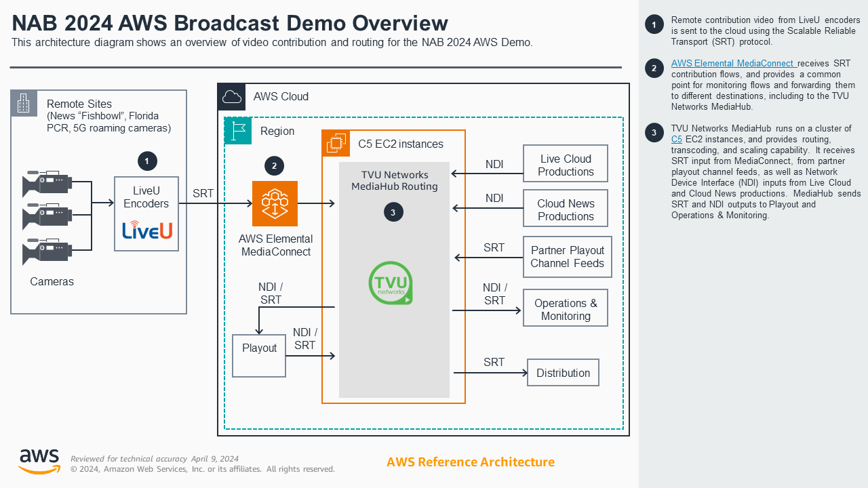
Task: Click the middle camera icon
Action: click(47, 218)
